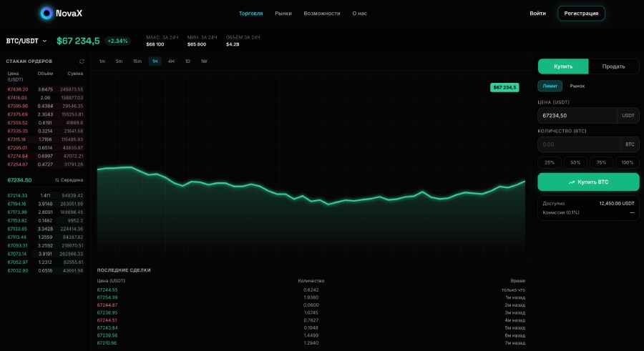
Task: Refresh the order book icon
Action: click(82, 61)
